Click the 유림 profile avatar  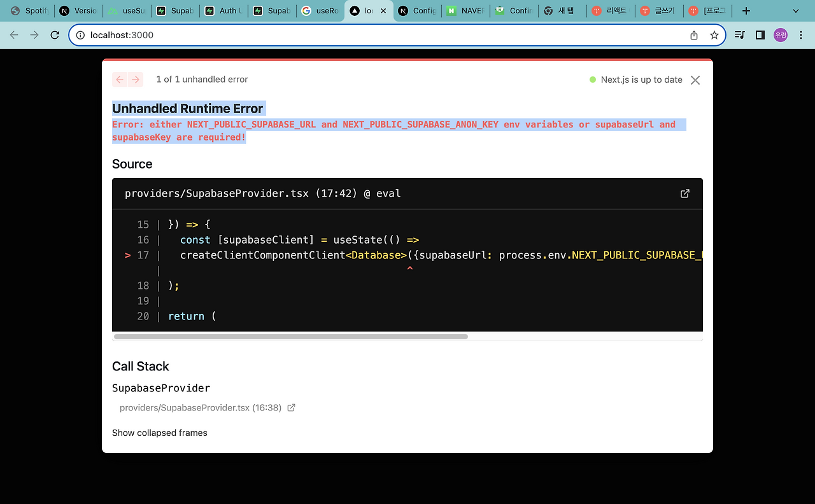780,35
